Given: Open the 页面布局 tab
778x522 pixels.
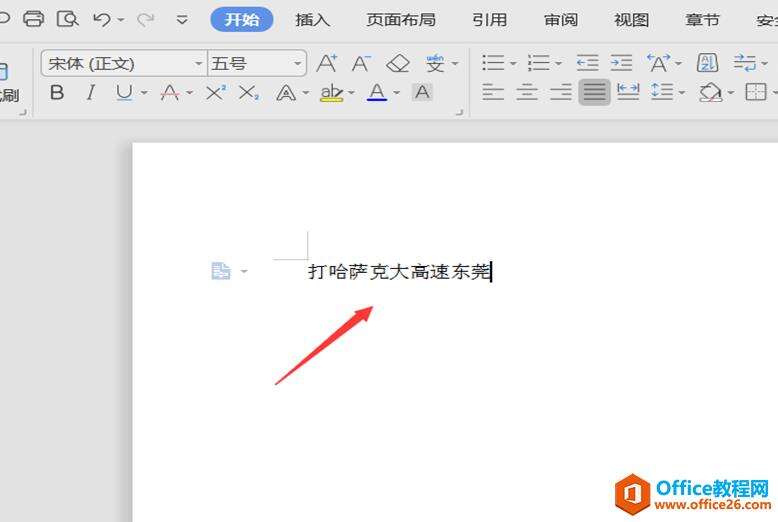Looking at the screenshot, I should [401, 20].
